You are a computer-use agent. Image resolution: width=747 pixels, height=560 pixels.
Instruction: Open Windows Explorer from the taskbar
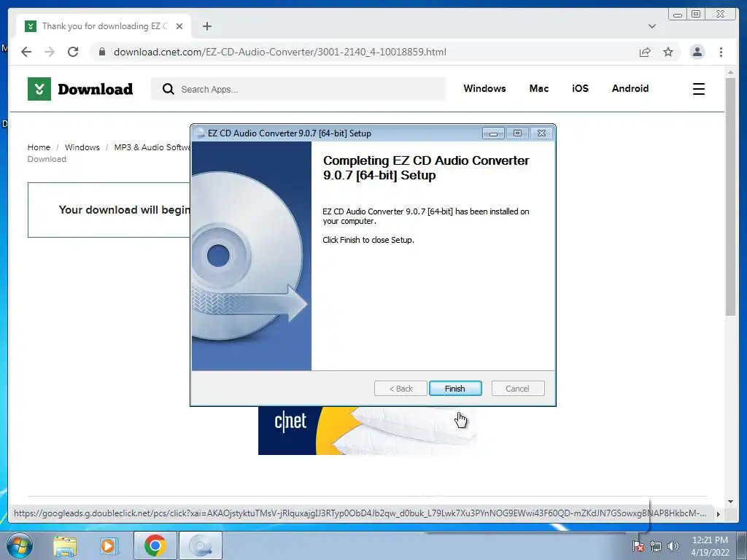coord(65,545)
